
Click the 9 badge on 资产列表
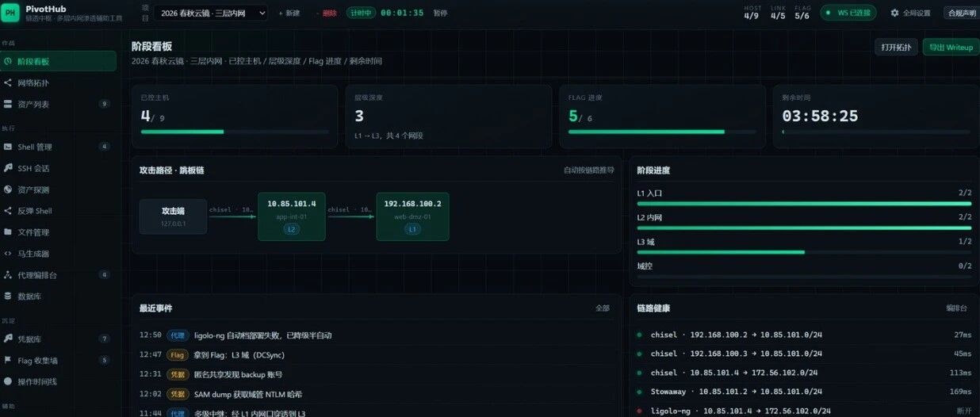click(104, 104)
